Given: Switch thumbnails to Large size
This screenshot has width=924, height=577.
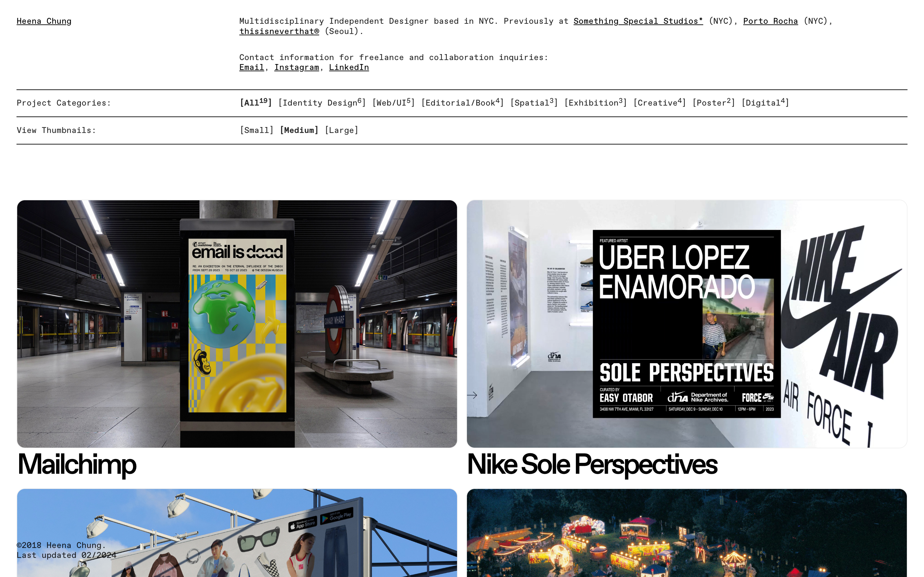Looking at the screenshot, I should click(342, 130).
